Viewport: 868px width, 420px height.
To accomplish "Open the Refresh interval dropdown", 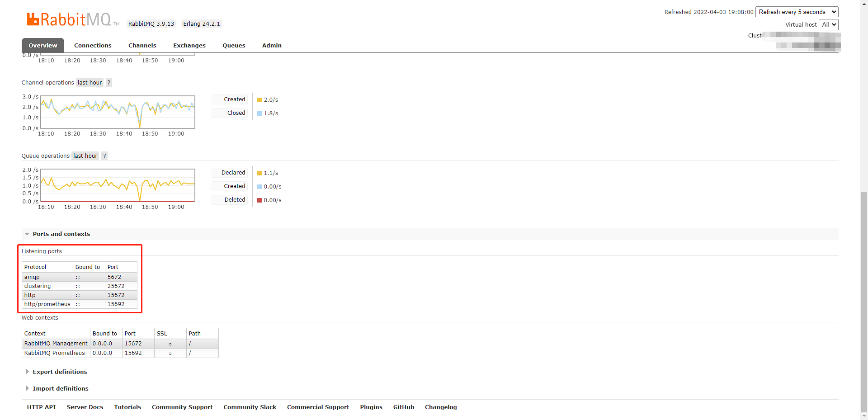I will pos(797,12).
